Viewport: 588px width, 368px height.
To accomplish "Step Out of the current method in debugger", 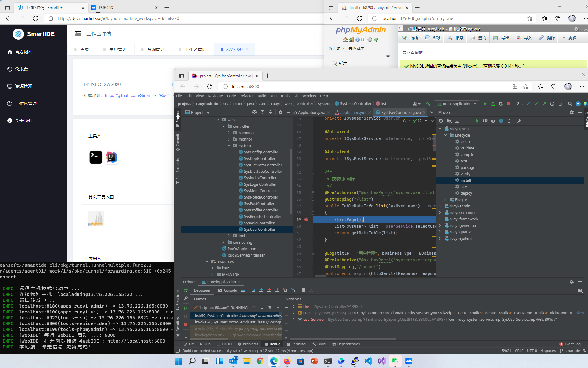I will click(277, 290).
